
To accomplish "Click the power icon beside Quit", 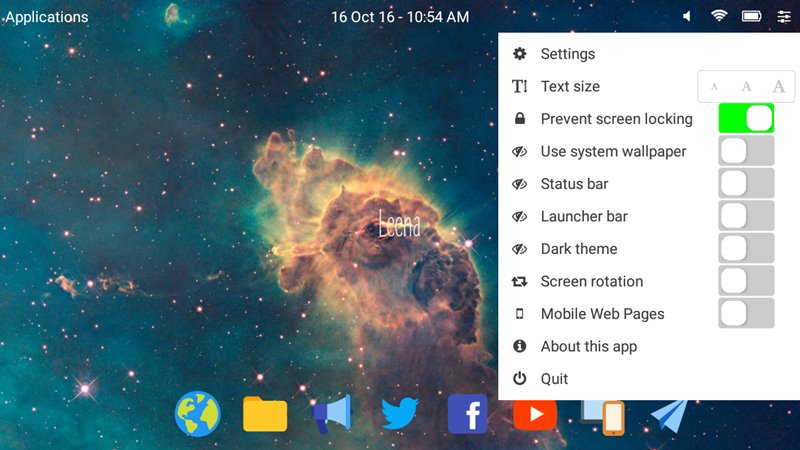I will coord(519,379).
